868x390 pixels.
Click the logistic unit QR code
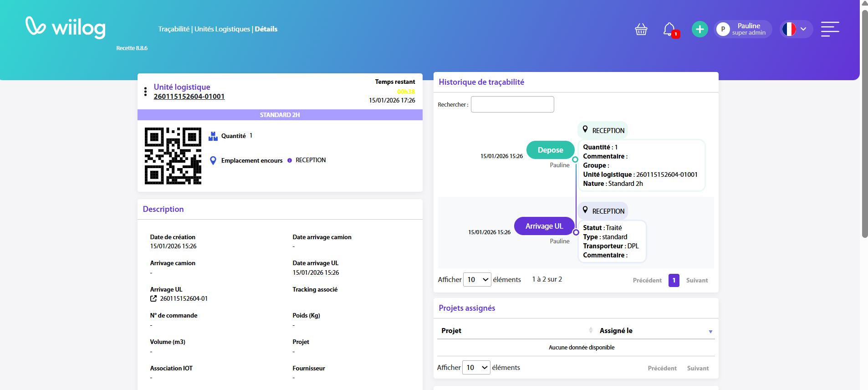[x=173, y=156]
